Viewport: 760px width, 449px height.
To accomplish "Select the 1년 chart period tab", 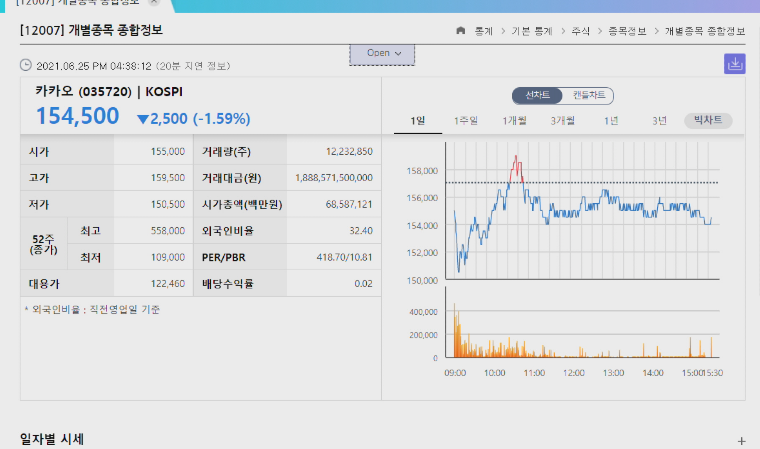I will (611, 121).
